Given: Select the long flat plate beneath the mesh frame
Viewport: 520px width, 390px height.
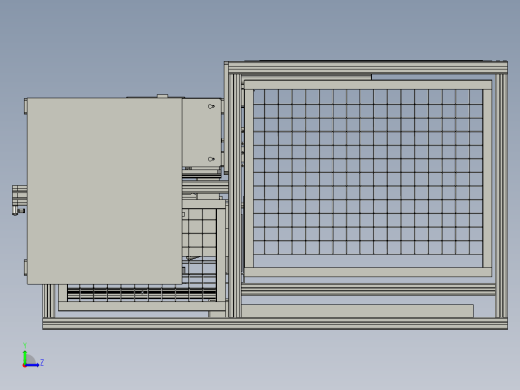Looking at the screenshot, I should coord(357,311).
